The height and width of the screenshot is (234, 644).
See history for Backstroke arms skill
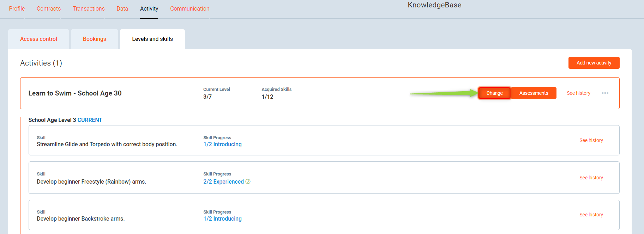click(591, 215)
